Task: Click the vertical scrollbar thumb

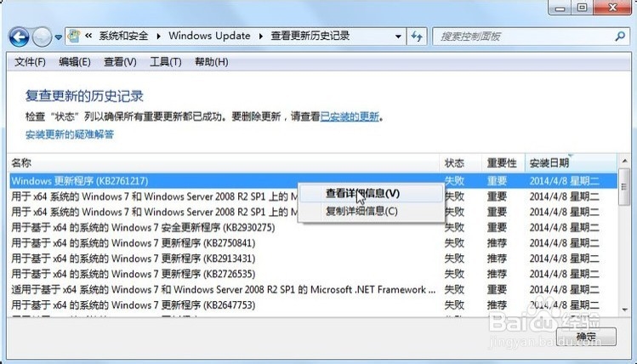Action: pyautogui.click(x=625, y=186)
